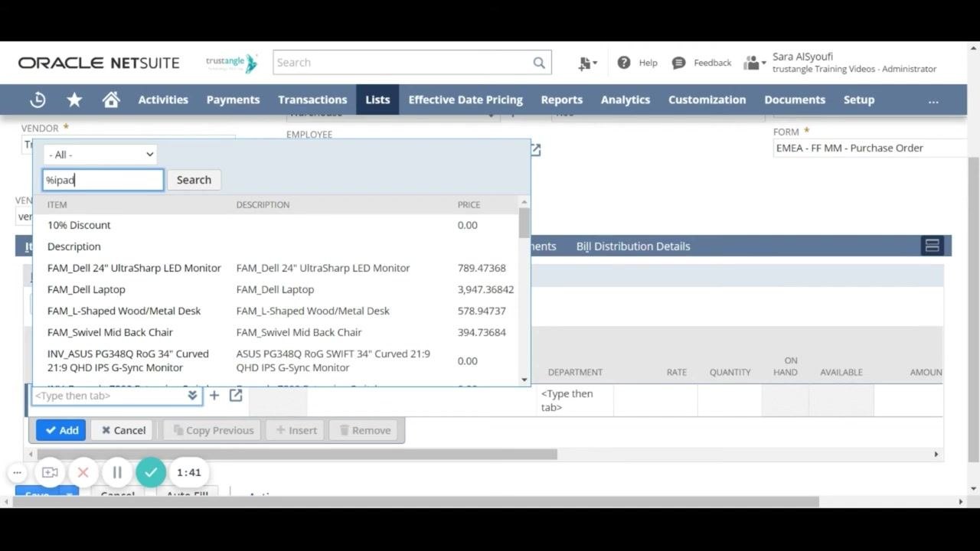Click the employee open record icon
This screenshot has height=551, width=980.
[x=536, y=150]
